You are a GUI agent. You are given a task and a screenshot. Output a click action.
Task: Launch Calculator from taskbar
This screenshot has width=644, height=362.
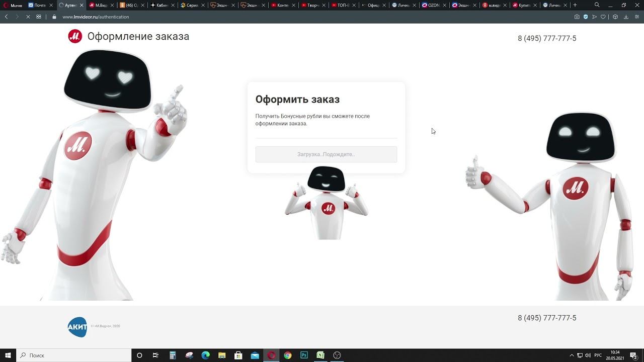point(173,355)
